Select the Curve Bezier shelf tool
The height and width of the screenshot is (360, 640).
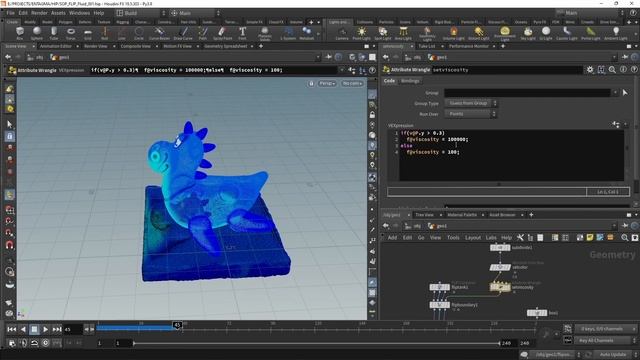tap(159, 33)
